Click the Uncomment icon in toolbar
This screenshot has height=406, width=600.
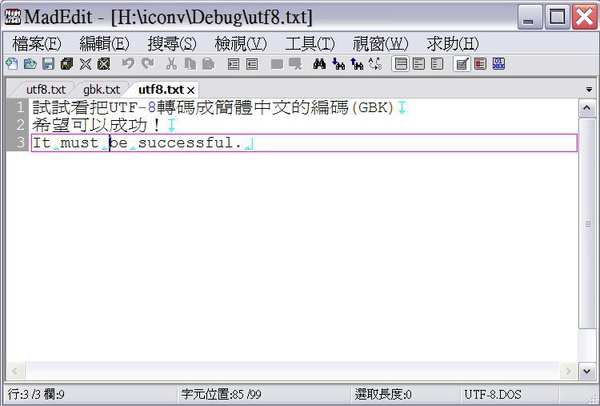[295, 64]
